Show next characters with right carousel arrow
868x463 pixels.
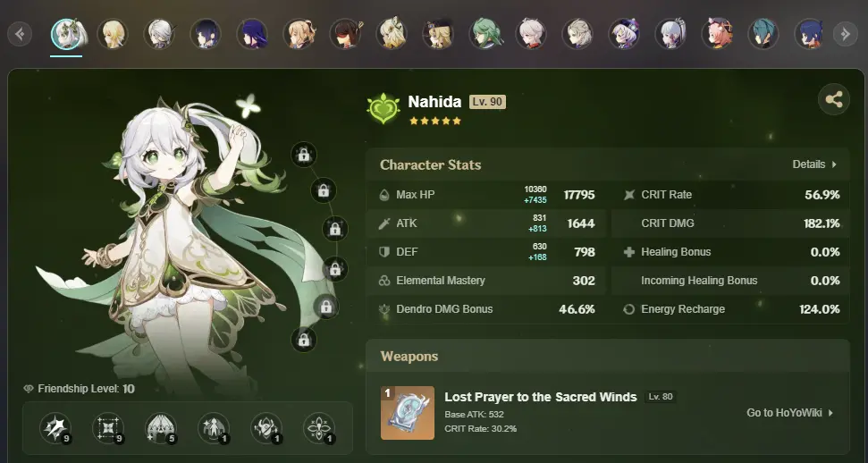tap(846, 34)
